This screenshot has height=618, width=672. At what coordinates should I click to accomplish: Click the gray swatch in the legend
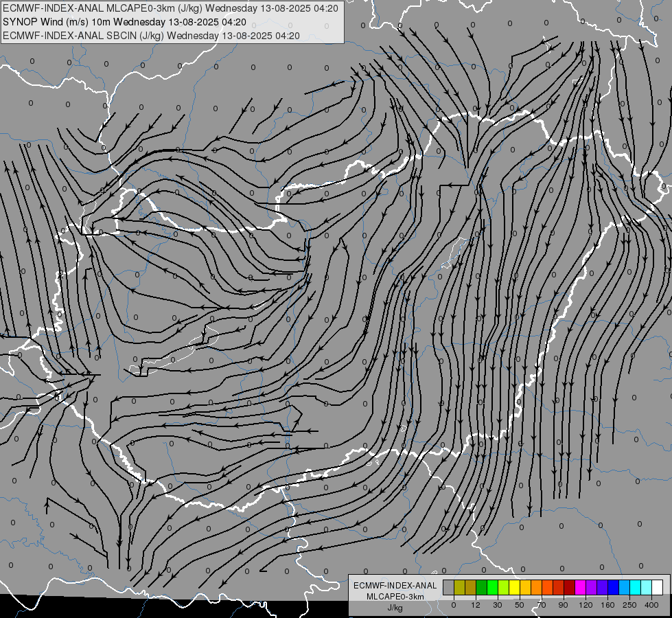tap(448, 587)
